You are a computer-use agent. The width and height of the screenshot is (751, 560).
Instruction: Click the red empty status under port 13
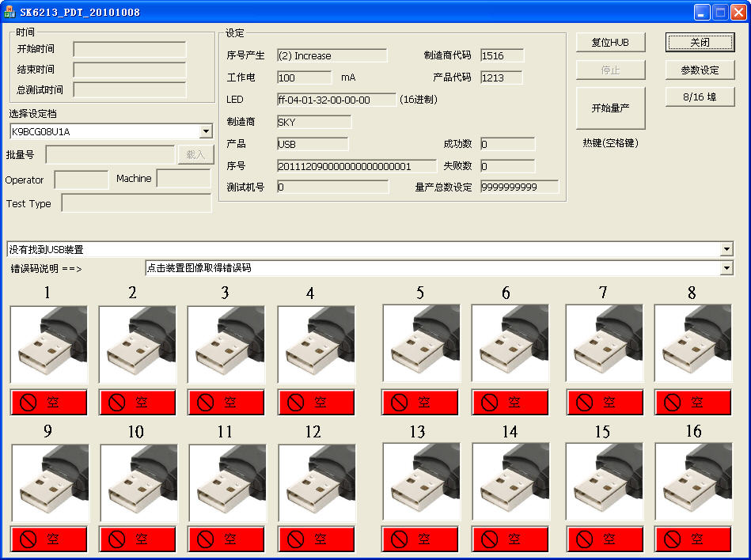coord(420,539)
